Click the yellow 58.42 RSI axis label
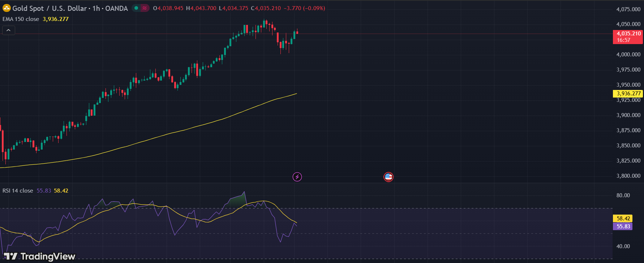 [x=623, y=218]
